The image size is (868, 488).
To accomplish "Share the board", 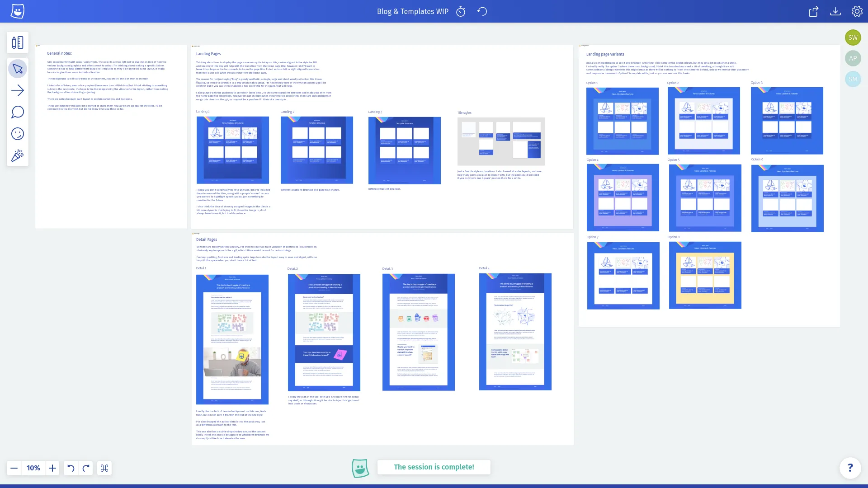I will tap(813, 11).
